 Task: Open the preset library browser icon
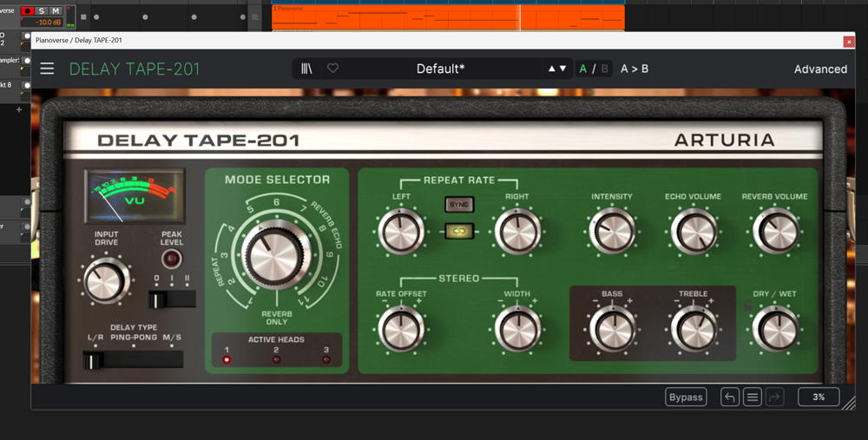click(x=307, y=69)
